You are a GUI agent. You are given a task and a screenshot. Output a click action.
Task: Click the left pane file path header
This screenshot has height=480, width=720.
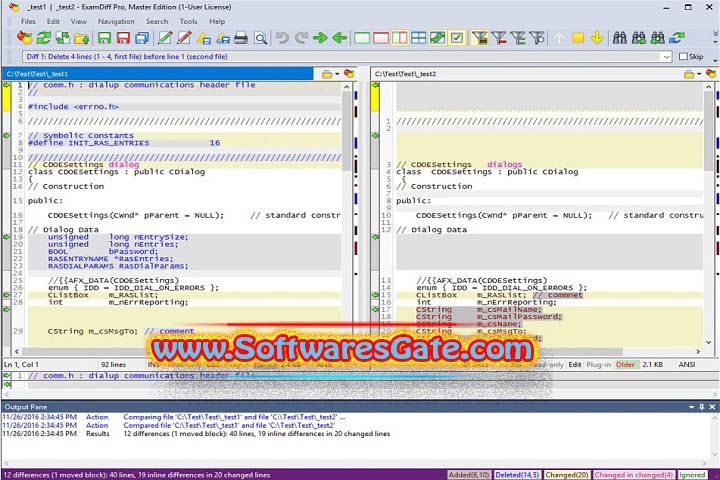pyautogui.click(x=158, y=73)
